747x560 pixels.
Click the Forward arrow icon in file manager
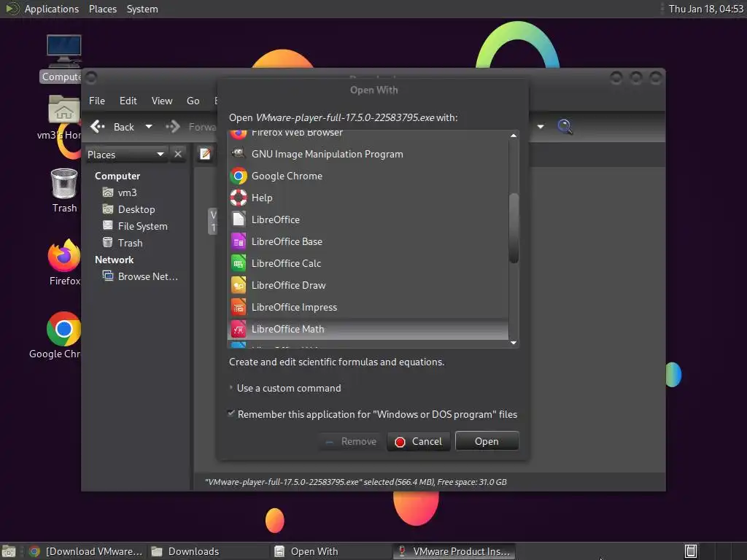(x=173, y=127)
